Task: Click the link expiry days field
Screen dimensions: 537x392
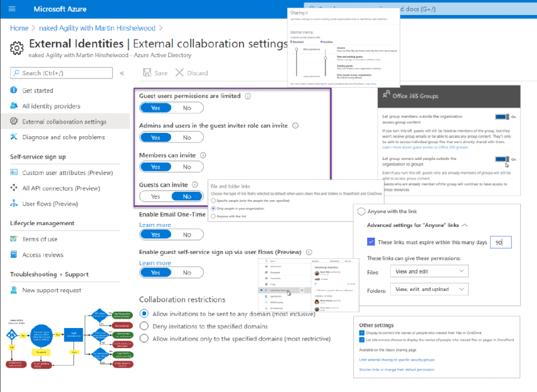Action: [501, 242]
